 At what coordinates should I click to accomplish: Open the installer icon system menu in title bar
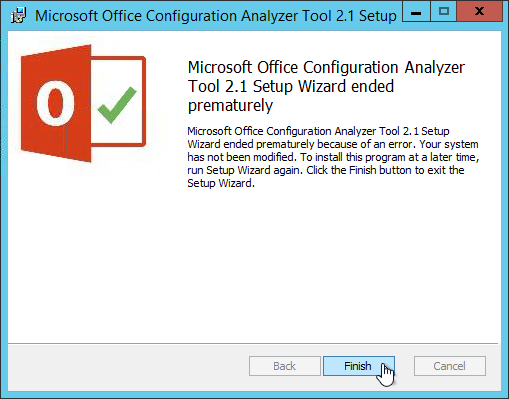(x=18, y=15)
